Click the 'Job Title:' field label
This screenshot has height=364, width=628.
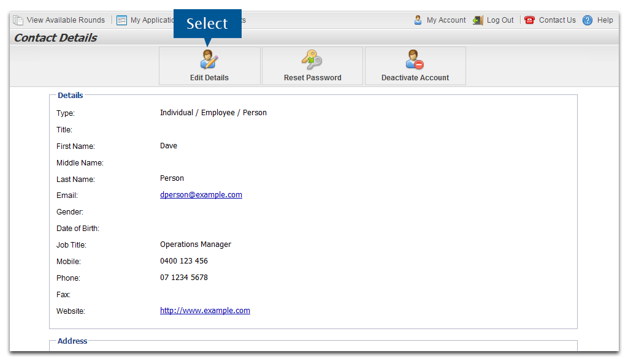pos(71,245)
